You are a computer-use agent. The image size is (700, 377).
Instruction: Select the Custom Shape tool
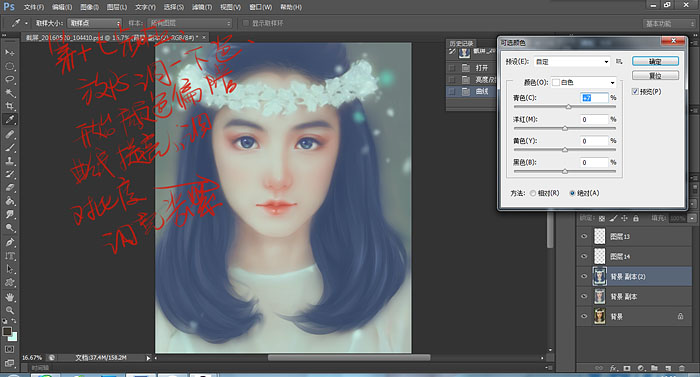click(x=10, y=282)
